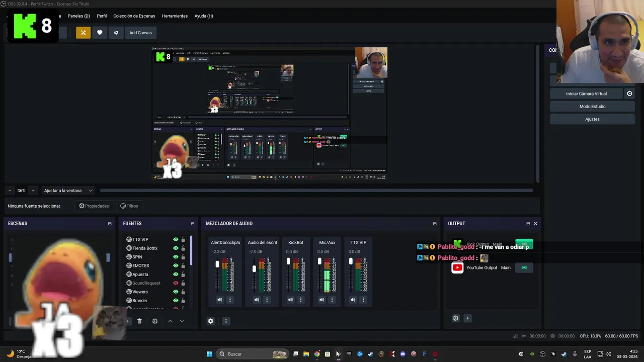Mute the KickBot audio channel
Viewport: 644px width, 362px height.
tap(290, 300)
